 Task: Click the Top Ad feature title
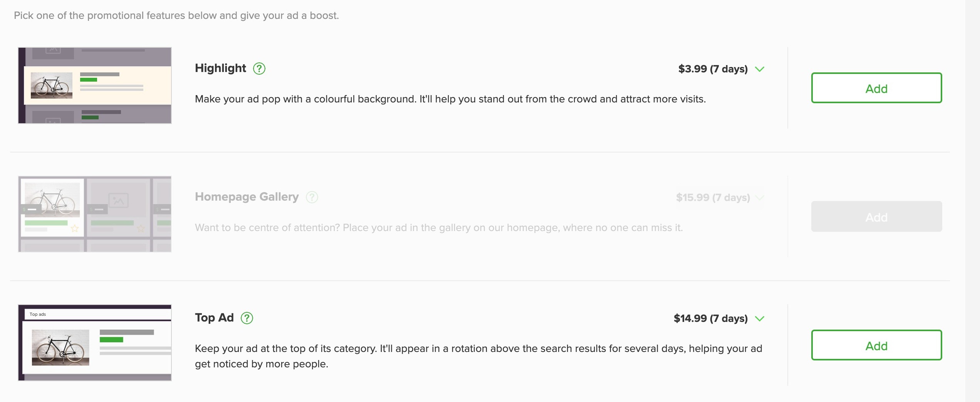214,318
